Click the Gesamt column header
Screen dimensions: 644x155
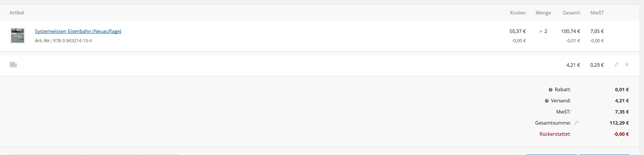pos(571,13)
